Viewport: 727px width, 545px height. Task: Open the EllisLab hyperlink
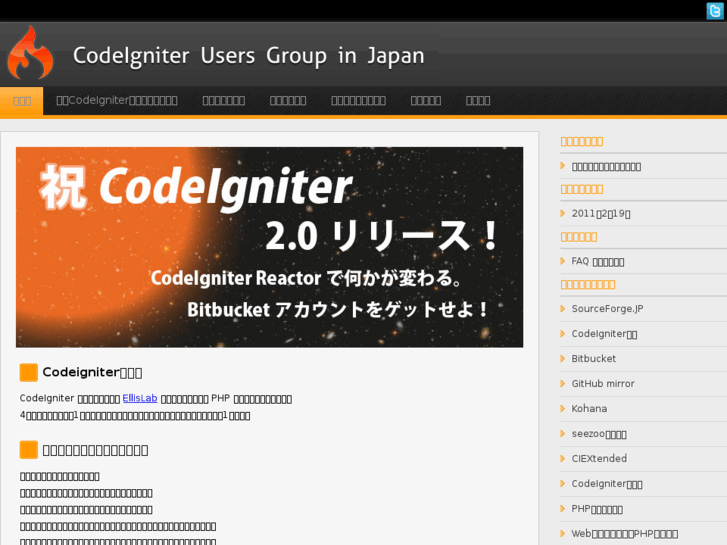click(140, 398)
